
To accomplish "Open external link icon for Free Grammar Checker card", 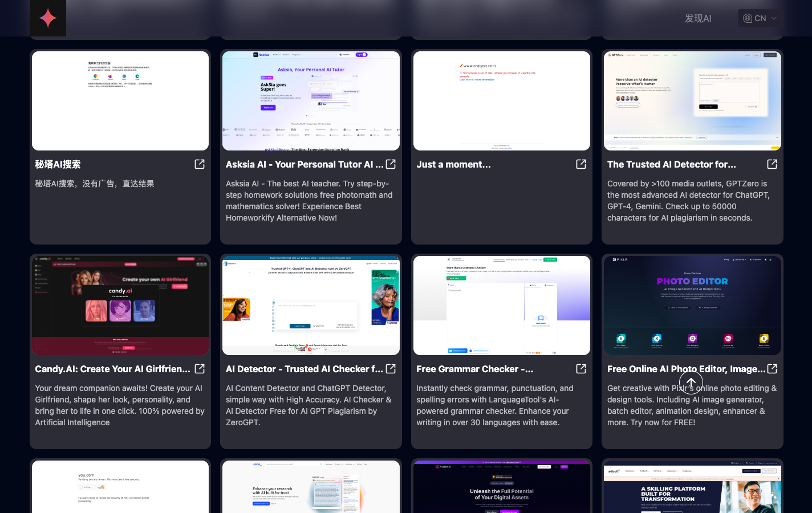I will [581, 369].
